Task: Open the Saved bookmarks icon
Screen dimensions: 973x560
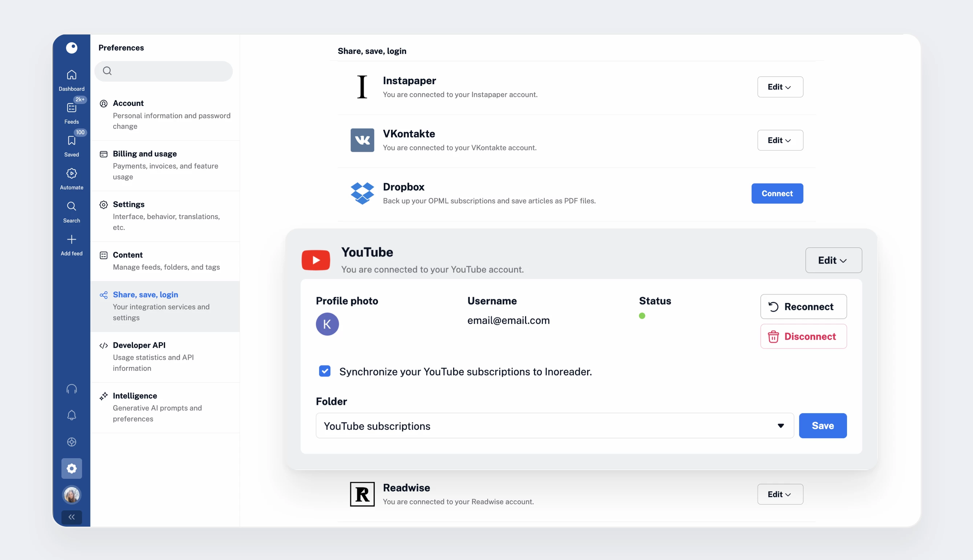Action: (72, 141)
